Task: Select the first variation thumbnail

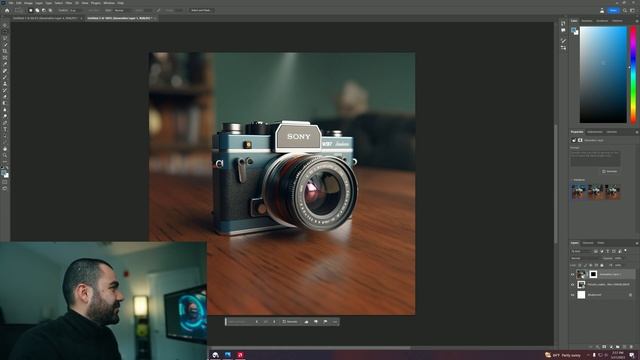Action: coord(579,191)
